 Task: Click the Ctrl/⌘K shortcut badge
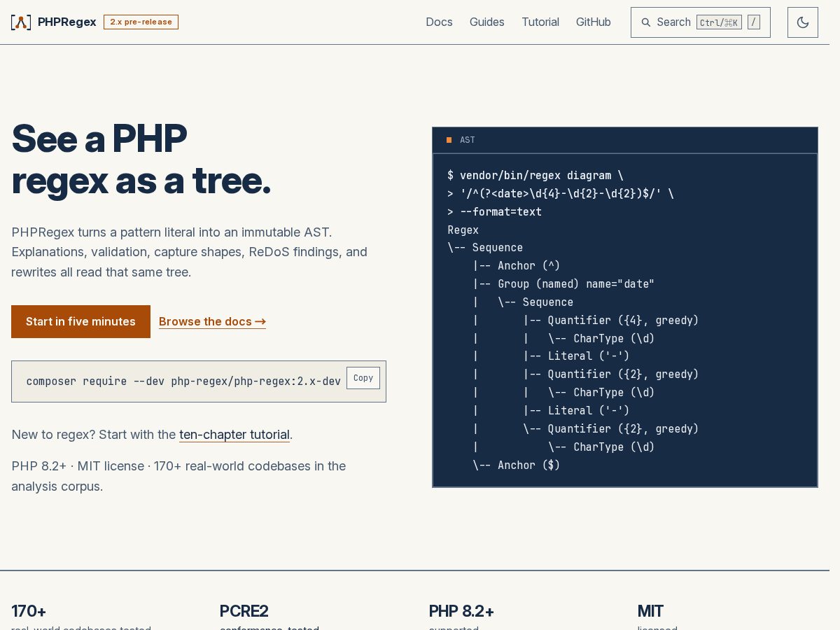tap(719, 22)
